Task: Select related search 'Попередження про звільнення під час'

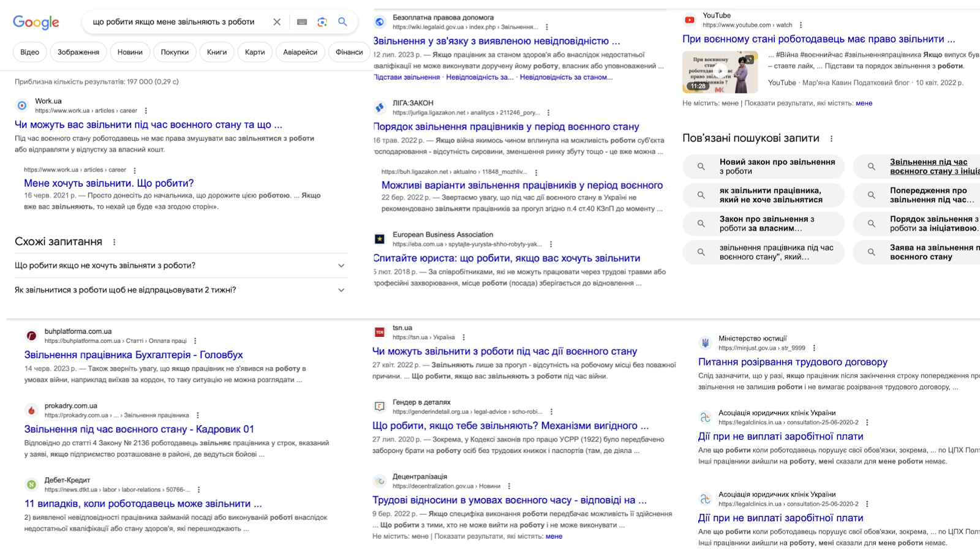Action: (x=917, y=195)
